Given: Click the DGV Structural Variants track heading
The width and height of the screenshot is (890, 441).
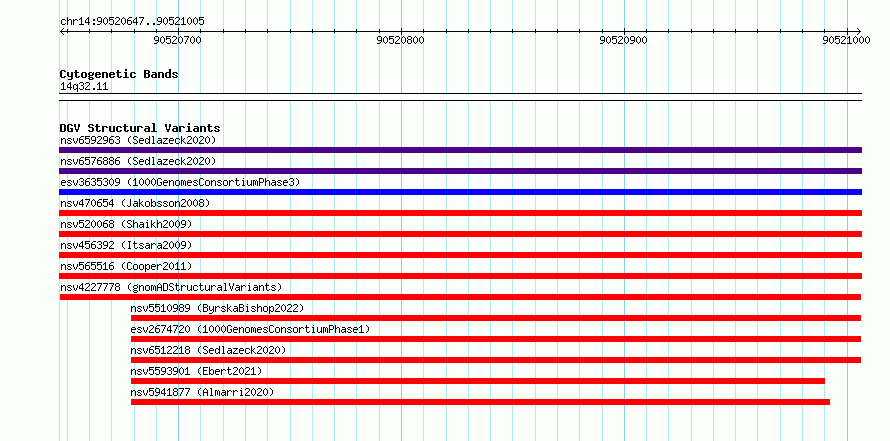Looking at the screenshot, I should (x=140, y=128).
